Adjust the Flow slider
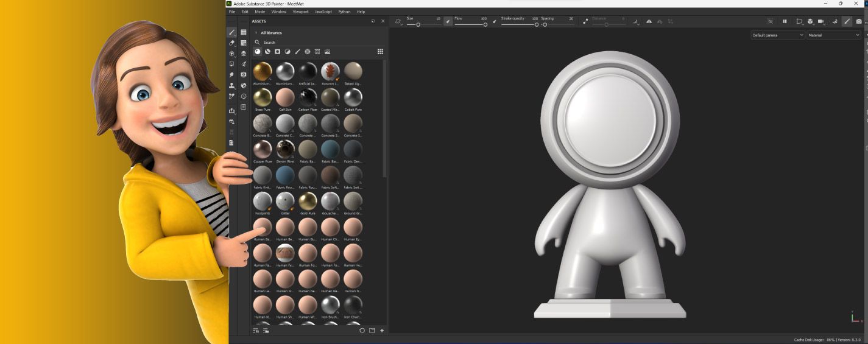This screenshot has width=868, height=344. pos(471,25)
